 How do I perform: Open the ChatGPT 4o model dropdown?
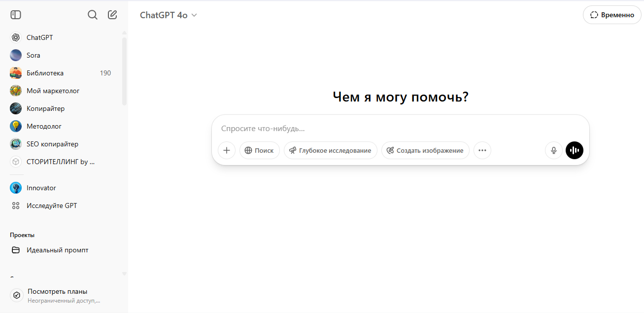[x=169, y=15]
